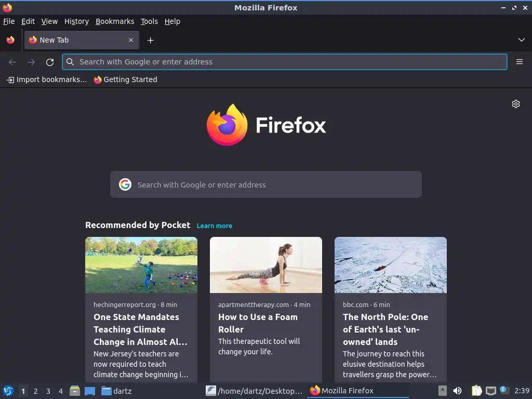Click the Pocket Learn more link

[x=215, y=226]
